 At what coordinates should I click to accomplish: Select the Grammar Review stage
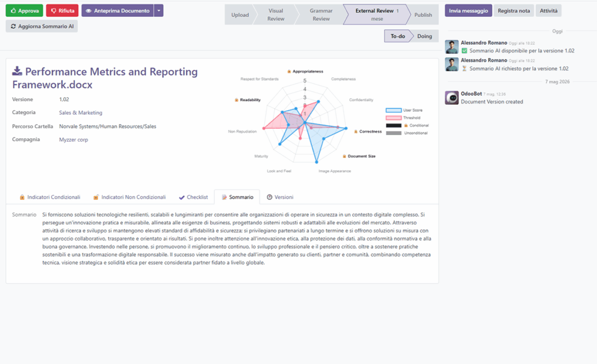[x=321, y=15]
